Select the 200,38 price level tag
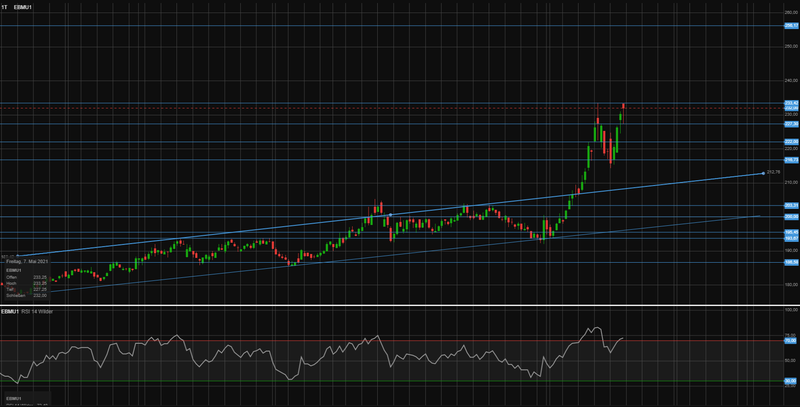Viewport: 800px width, 407px height. [790, 217]
